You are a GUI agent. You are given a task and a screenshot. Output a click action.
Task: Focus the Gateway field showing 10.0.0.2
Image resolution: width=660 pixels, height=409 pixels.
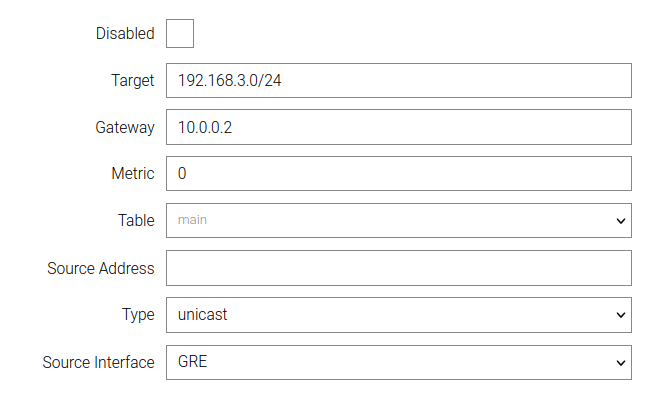pyautogui.click(x=398, y=127)
